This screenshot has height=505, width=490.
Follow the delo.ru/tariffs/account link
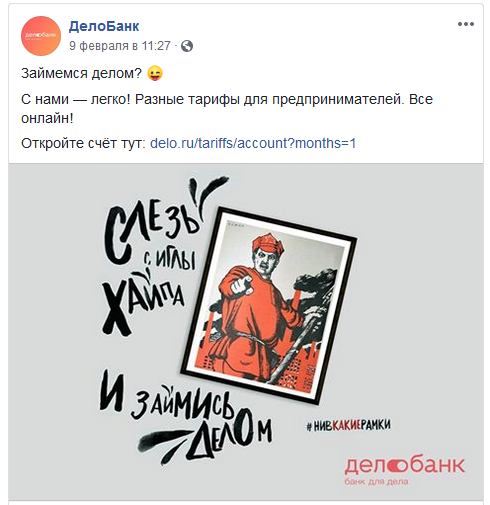(253, 143)
